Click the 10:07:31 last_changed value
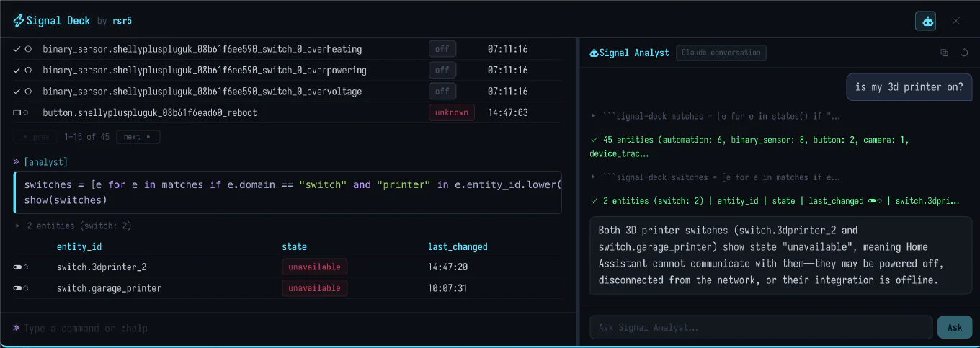The width and height of the screenshot is (980, 348). (448, 288)
